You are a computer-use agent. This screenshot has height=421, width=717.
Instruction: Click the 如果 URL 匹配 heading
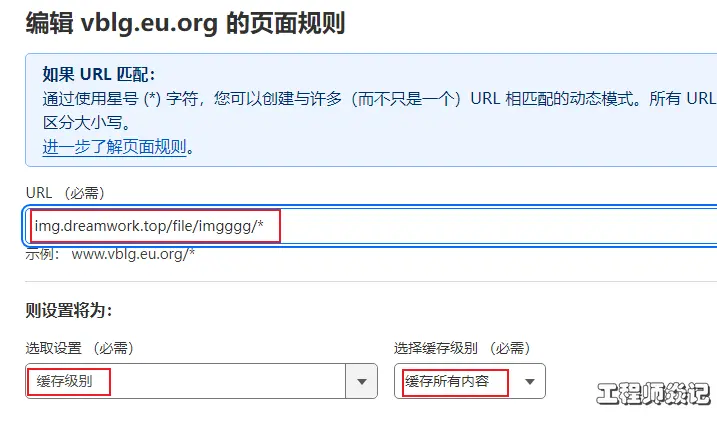pos(99,74)
